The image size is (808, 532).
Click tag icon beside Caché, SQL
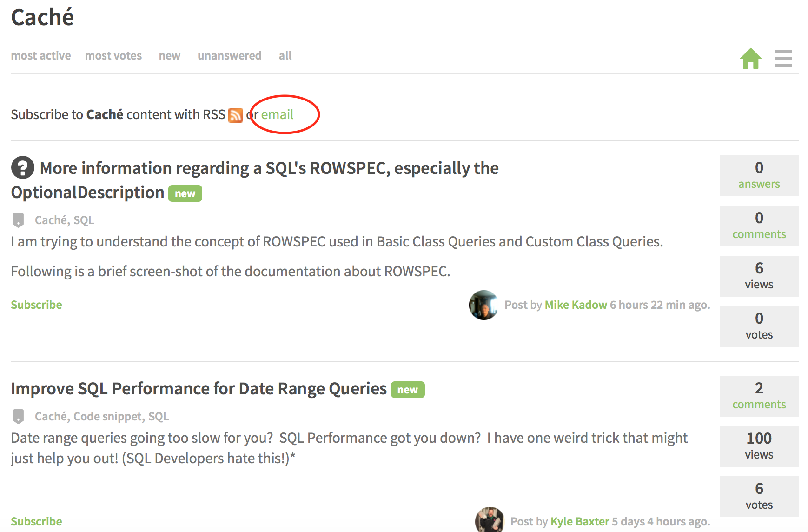pos(18,220)
